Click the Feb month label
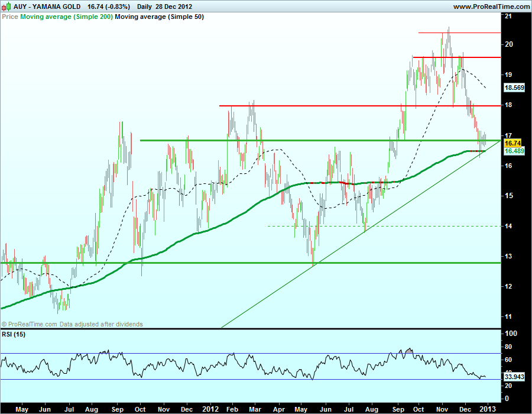This screenshot has height=414, width=532. [x=232, y=409]
